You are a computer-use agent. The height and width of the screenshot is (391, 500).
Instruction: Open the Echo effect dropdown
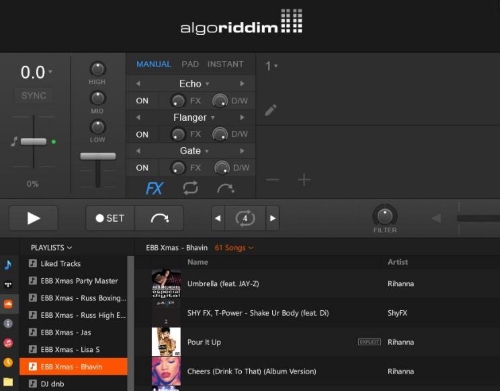click(x=194, y=84)
